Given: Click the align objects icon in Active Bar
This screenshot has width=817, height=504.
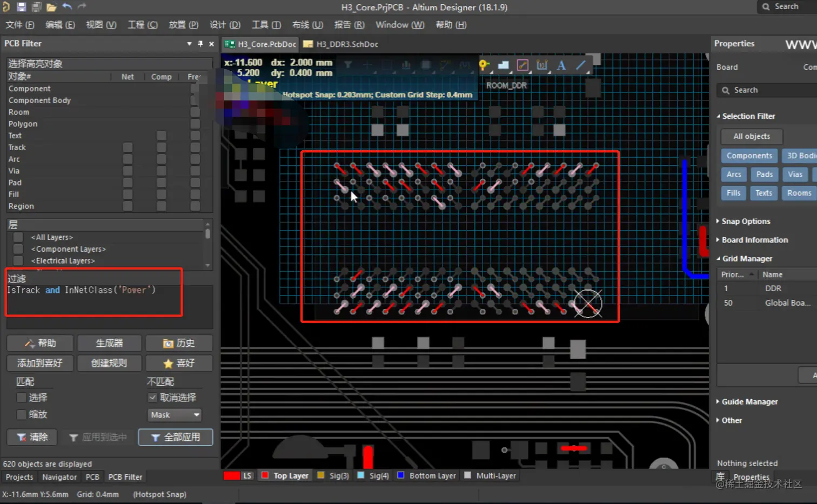Looking at the screenshot, I should pos(406,65).
